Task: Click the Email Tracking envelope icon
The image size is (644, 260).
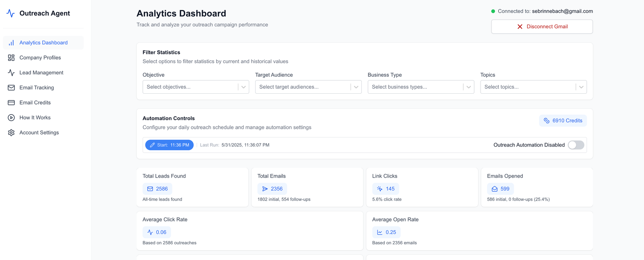Action: pyautogui.click(x=11, y=88)
